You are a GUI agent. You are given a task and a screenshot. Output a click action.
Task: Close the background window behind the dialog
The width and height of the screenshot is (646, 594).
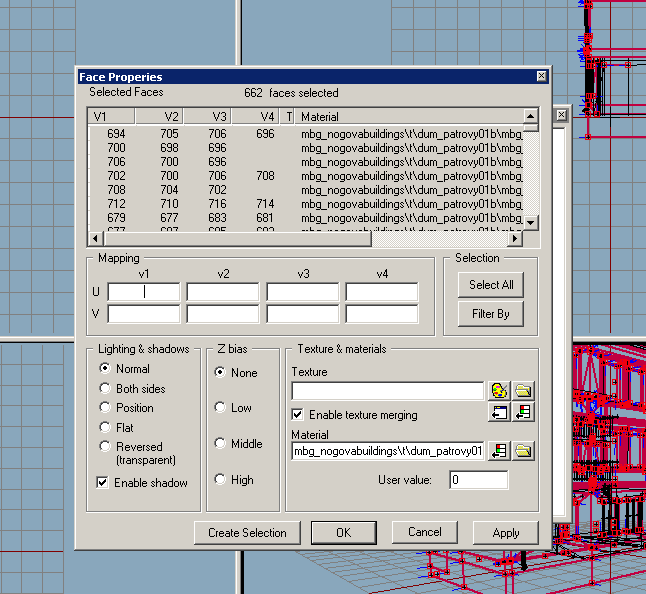coord(561,116)
